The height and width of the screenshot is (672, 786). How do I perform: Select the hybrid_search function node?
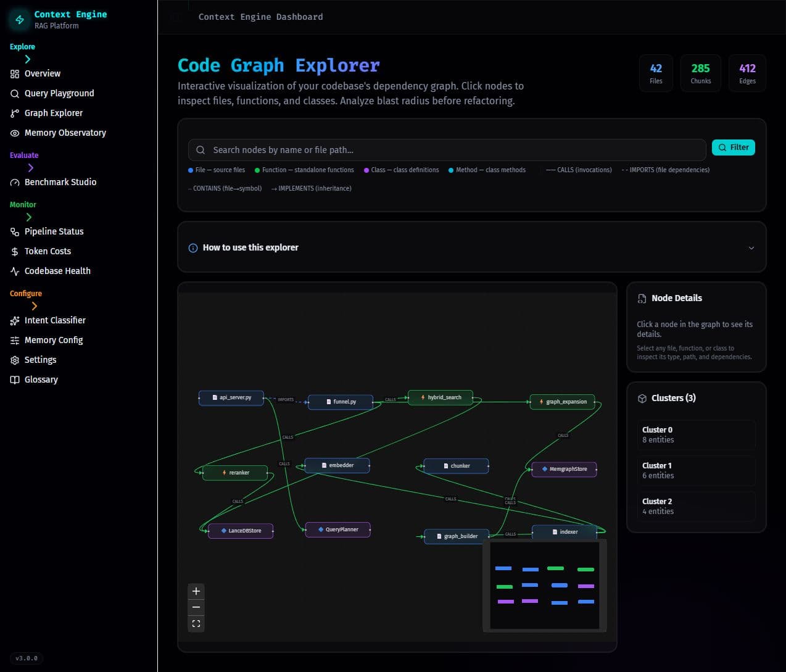(x=441, y=397)
